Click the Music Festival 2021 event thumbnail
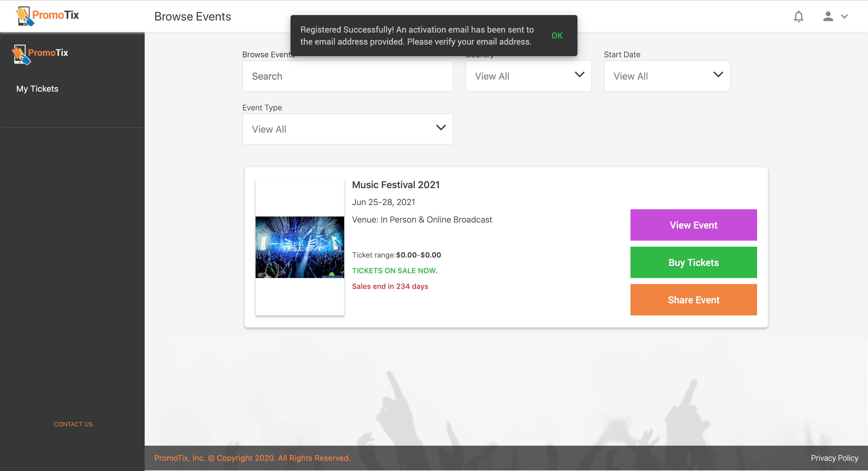The image size is (868, 471). pos(300,247)
